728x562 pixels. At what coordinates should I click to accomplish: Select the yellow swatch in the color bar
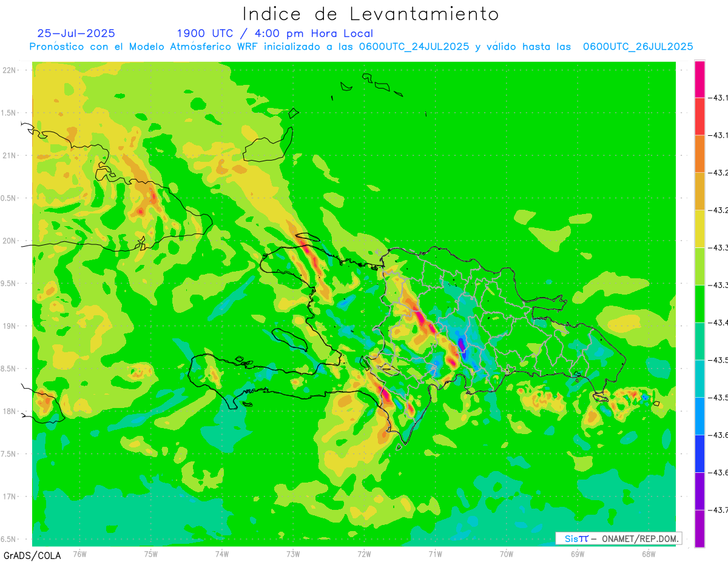click(x=699, y=229)
